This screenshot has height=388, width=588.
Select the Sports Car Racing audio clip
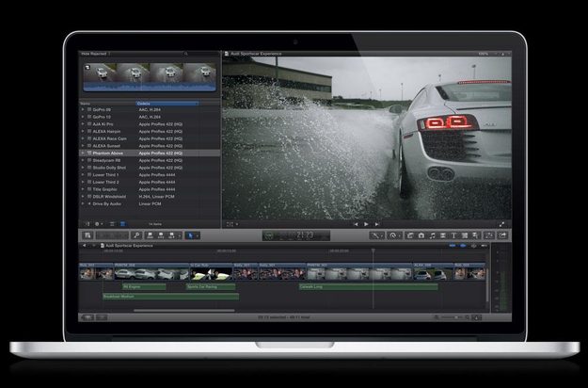(211, 286)
